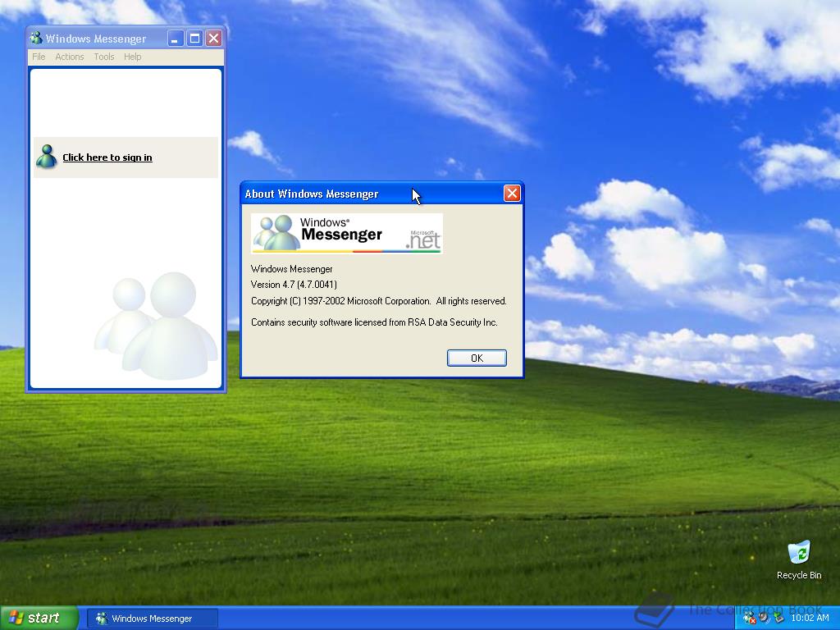Click the 'Windows Messenger' product name line in the About dialog
The height and width of the screenshot is (630, 840).
[x=291, y=269]
